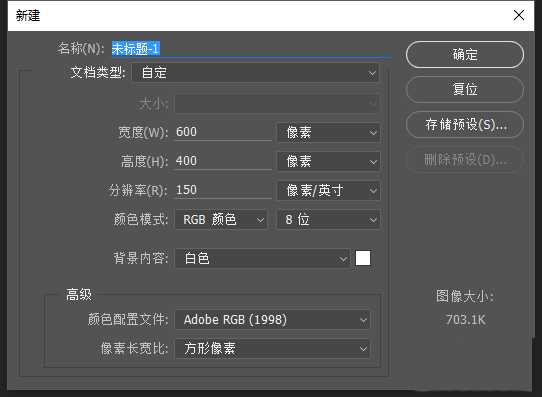This screenshot has height=397, width=542.
Task: Open the width unit dropdown 像素
Action: 328,133
